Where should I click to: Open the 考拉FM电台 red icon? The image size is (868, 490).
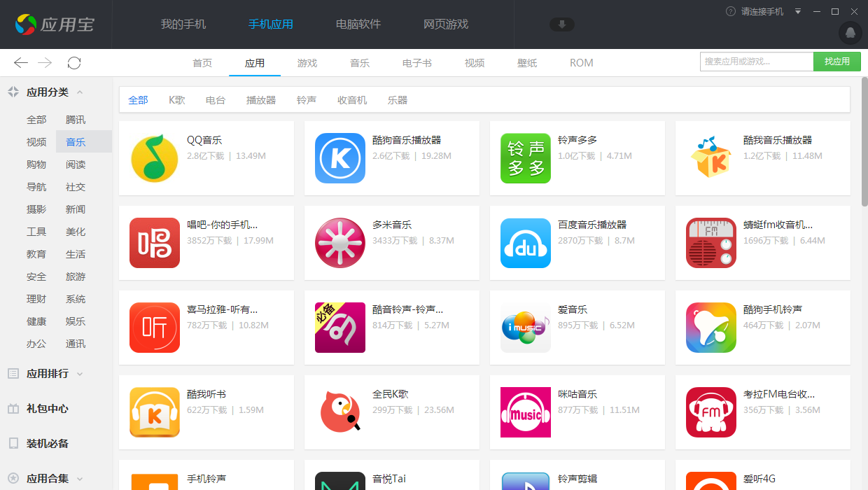pyautogui.click(x=711, y=412)
